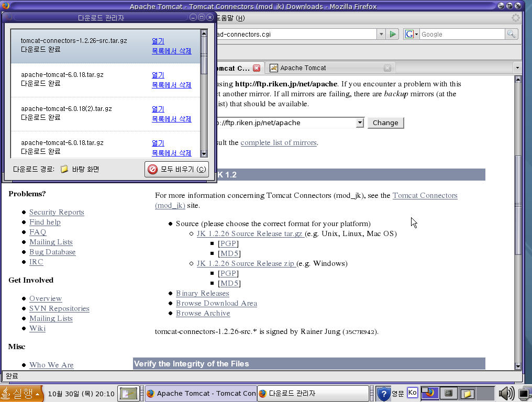Open the Browse Archive link

203,313
